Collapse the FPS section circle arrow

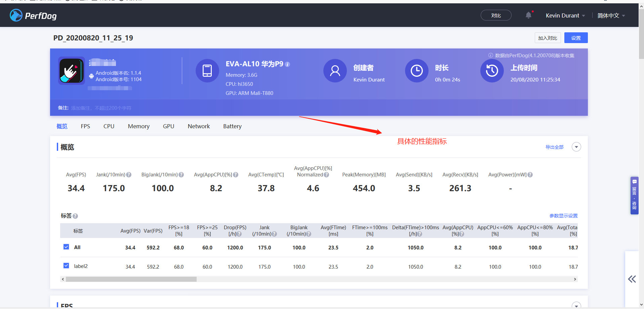[576, 305]
